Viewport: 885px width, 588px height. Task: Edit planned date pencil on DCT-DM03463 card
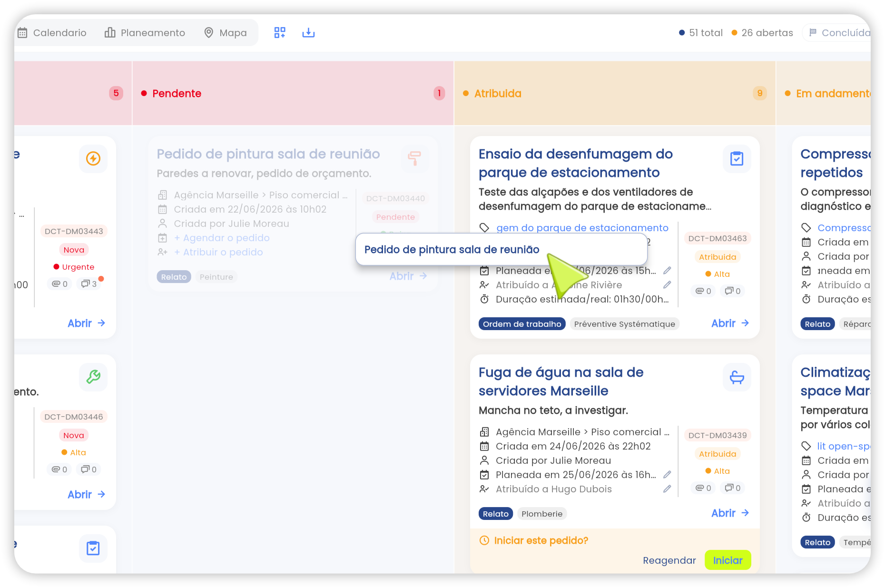667,271
